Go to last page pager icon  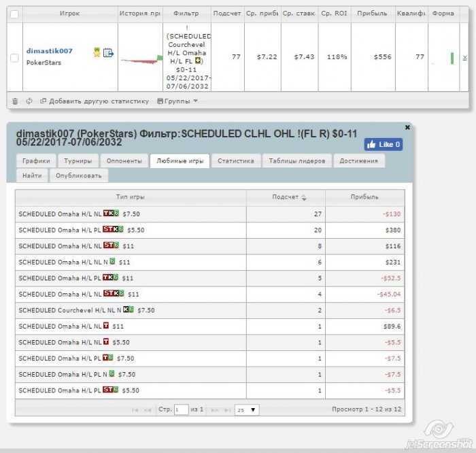(227, 410)
